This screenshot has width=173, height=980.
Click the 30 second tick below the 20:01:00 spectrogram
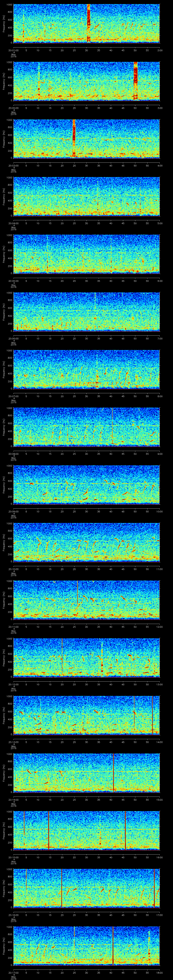(x=87, y=50)
